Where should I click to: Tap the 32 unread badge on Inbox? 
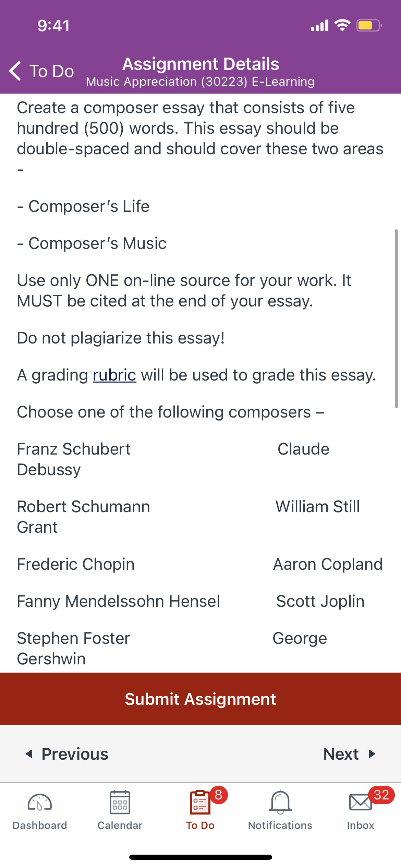pyautogui.click(x=381, y=795)
